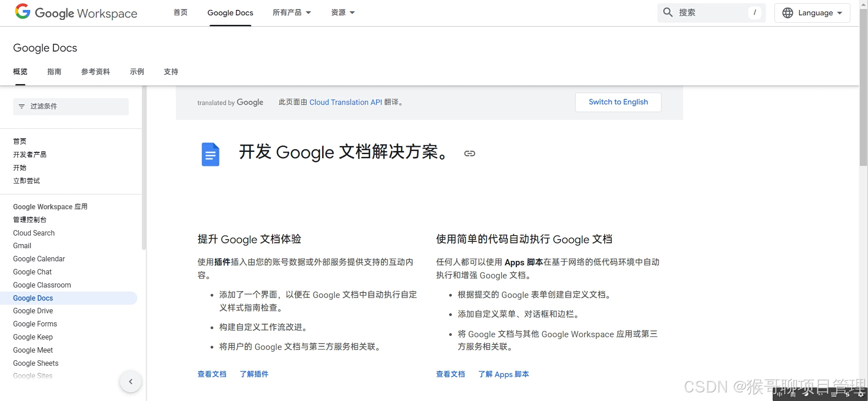Open the 所有产品 dropdown
Image resolution: width=868 pixels, height=401 pixels.
(x=291, y=13)
